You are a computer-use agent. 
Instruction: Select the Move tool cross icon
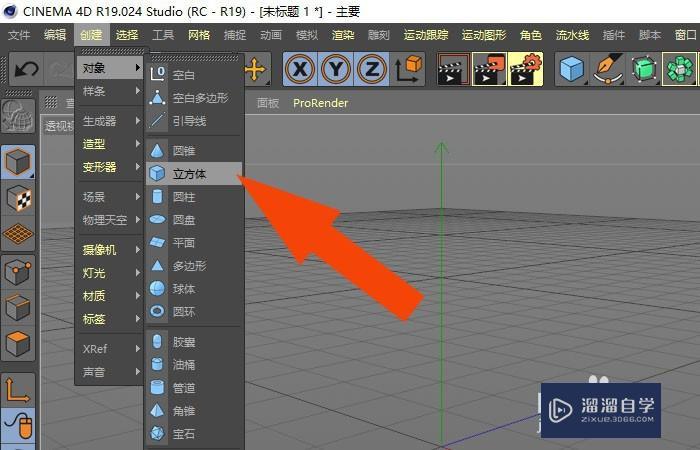point(257,69)
